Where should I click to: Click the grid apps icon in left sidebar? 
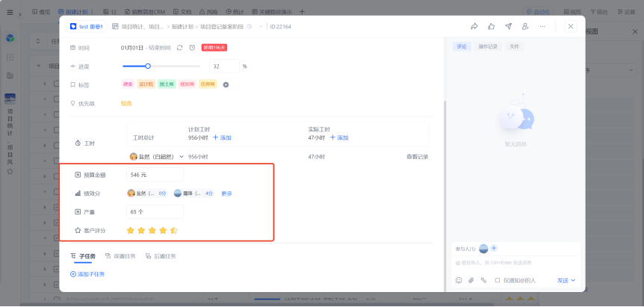coord(10,57)
